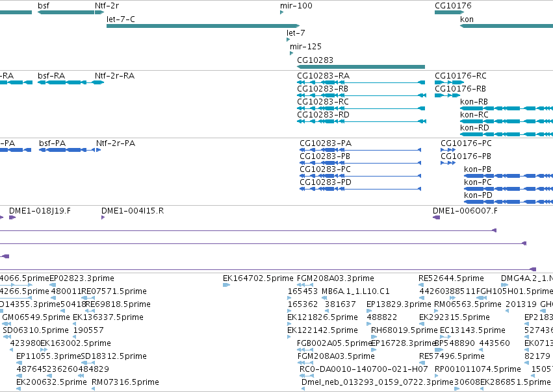Click the RE57496.5prime EST label
Viewport: 553px width, 392px height.
coord(452,356)
